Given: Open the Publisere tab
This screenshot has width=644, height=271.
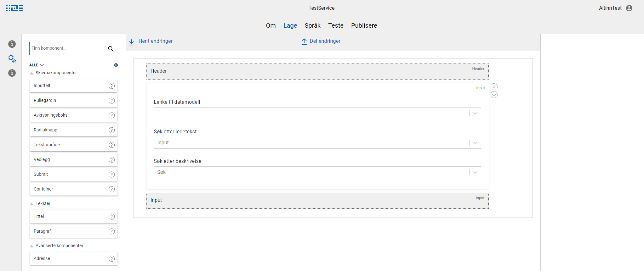Looking at the screenshot, I should pyautogui.click(x=364, y=25).
